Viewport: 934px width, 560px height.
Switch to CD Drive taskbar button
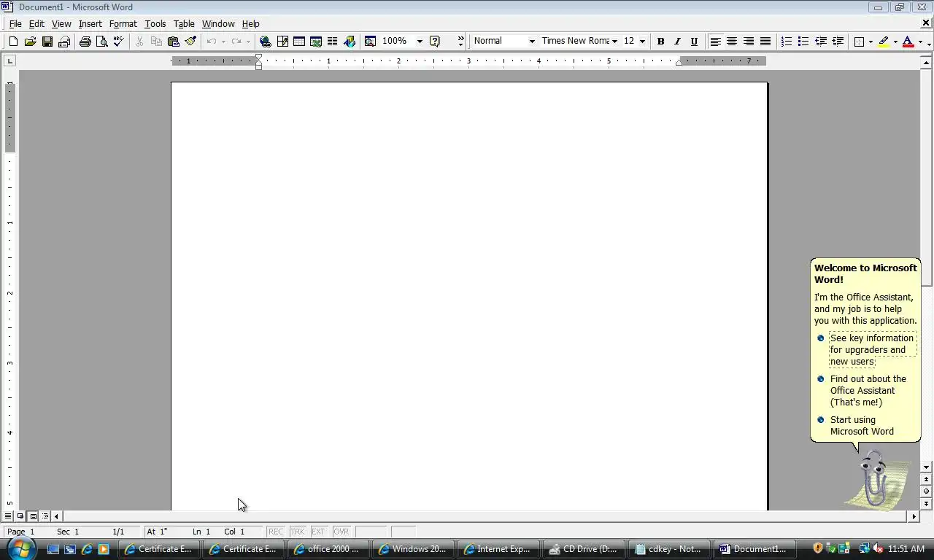click(x=583, y=549)
